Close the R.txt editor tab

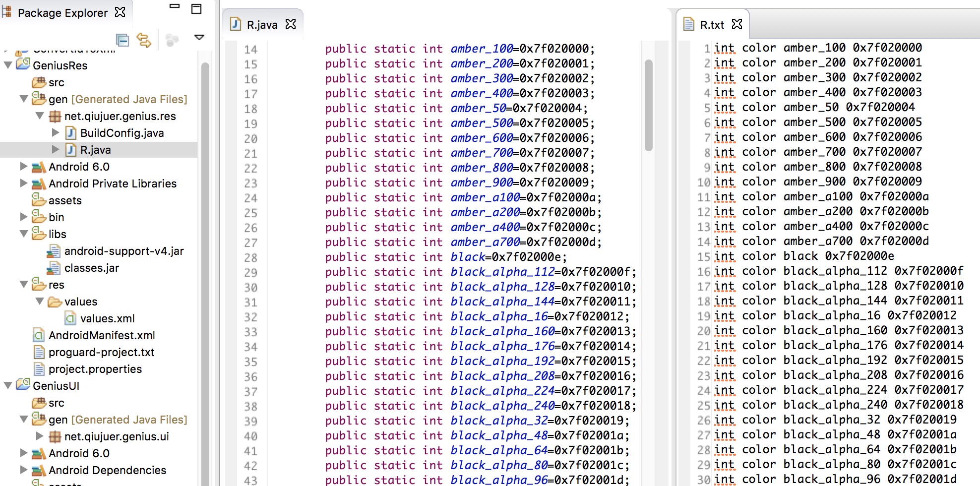(x=737, y=24)
